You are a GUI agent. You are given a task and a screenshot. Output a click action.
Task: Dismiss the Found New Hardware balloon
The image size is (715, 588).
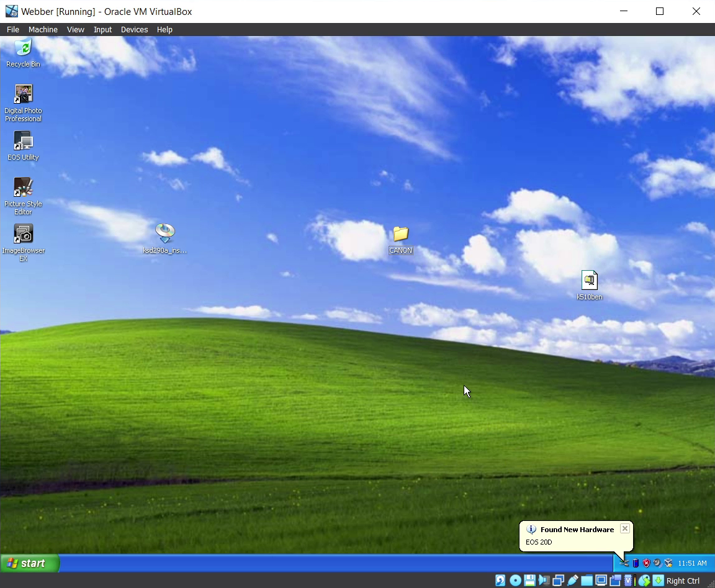[x=625, y=528]
